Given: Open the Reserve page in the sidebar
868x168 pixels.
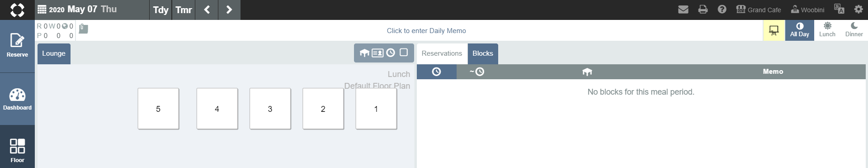Looking at the screenshot, I should coord(17,46).
